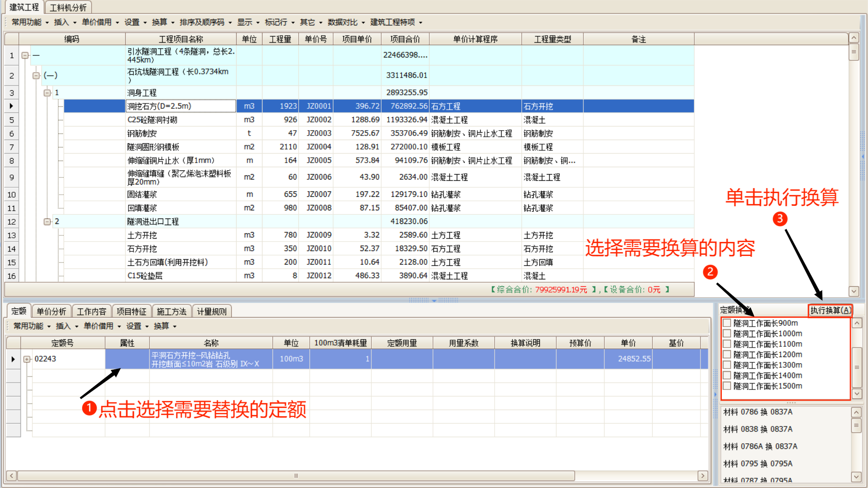Open the top toolbar 换算 menu

[x=163, y=22]
